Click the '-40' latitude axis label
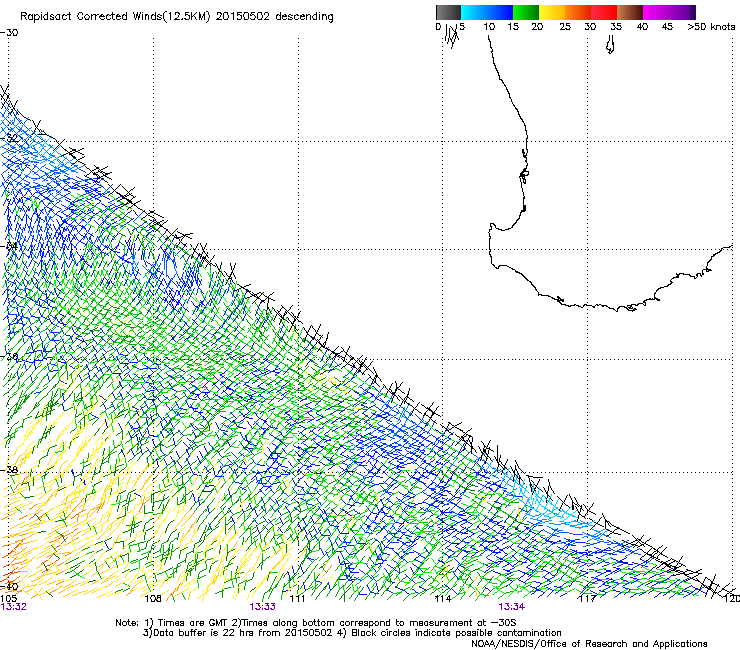The image size is (740, 650). [x=9, y=586]
